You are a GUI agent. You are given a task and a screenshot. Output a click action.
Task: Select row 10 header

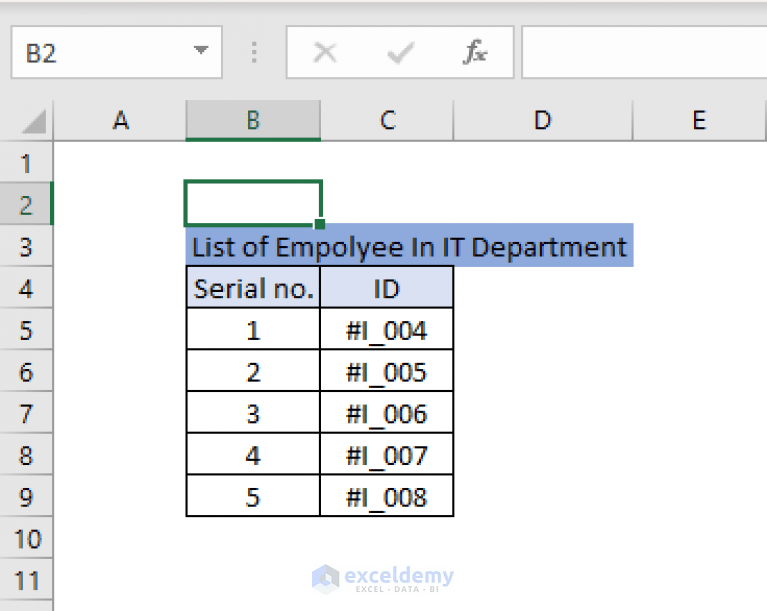tap(26, 538)
